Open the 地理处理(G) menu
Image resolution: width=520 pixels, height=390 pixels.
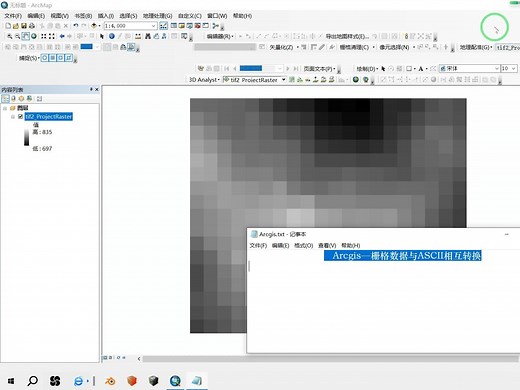(157, 16)
